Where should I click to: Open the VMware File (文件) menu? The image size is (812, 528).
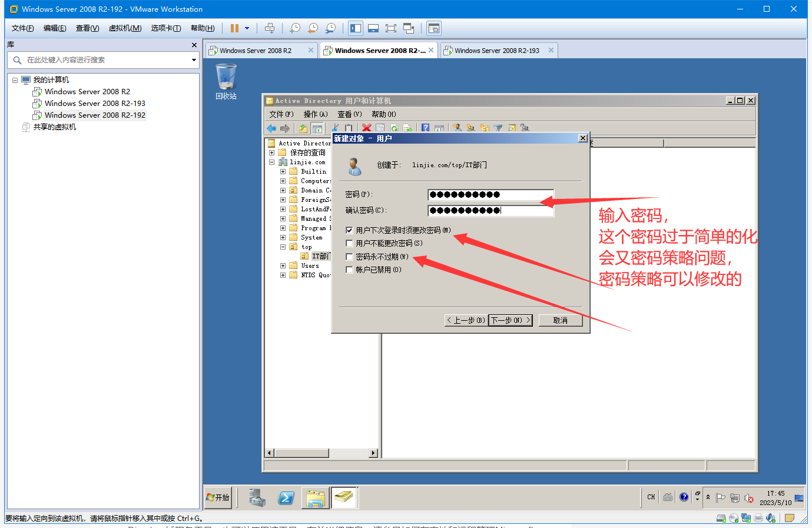(x=22, y=28)
